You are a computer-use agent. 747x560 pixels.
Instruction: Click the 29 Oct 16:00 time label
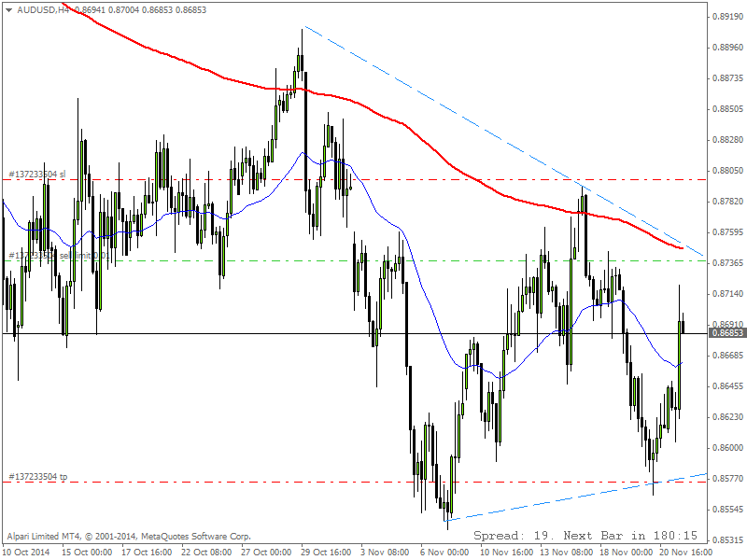[x=326, y=552]
